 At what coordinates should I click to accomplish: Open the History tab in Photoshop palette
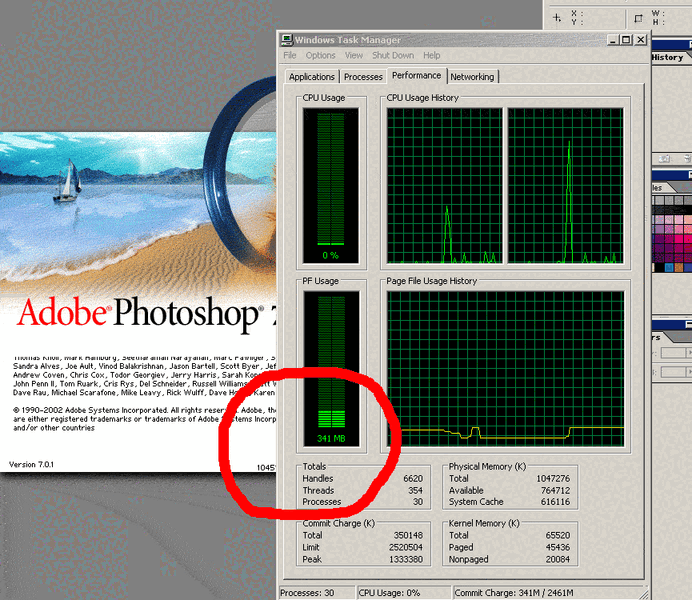click(667, 57)
